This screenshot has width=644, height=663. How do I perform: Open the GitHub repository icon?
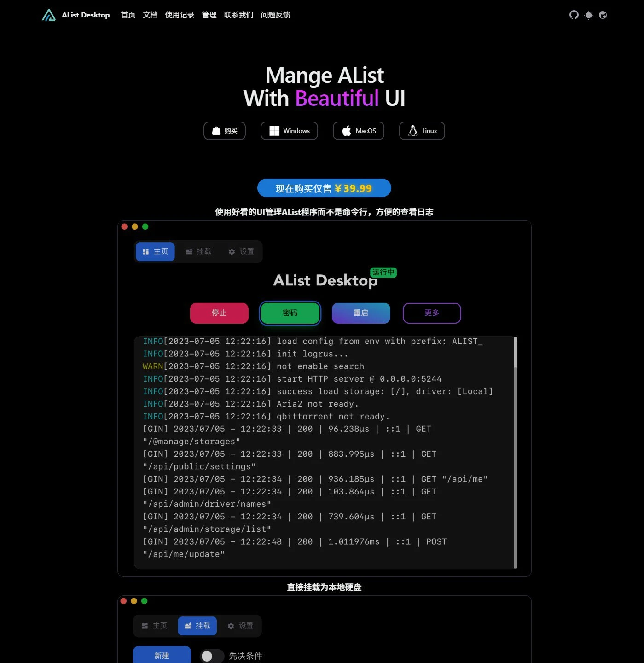click(x=574, y=15)
